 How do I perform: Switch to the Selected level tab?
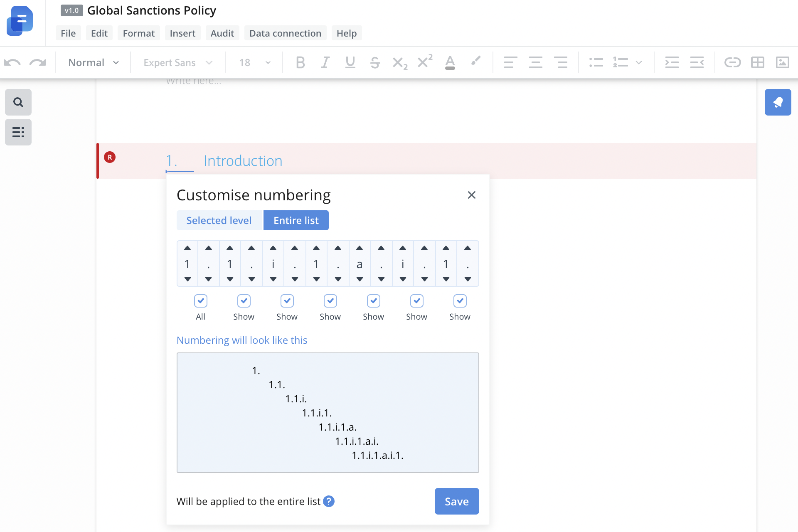tap(219, 220)
